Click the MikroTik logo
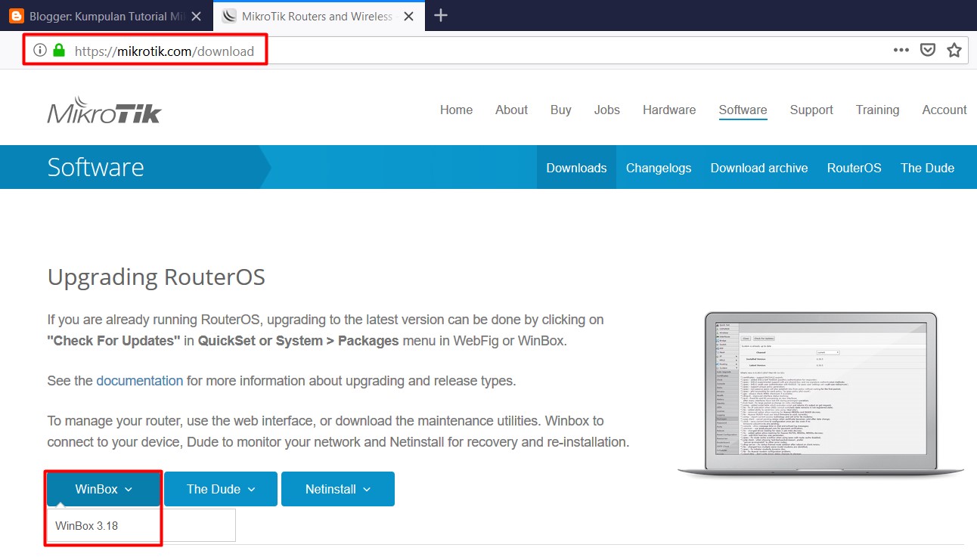The height and width of the screenshot is (560, 977). click(104, 110)
